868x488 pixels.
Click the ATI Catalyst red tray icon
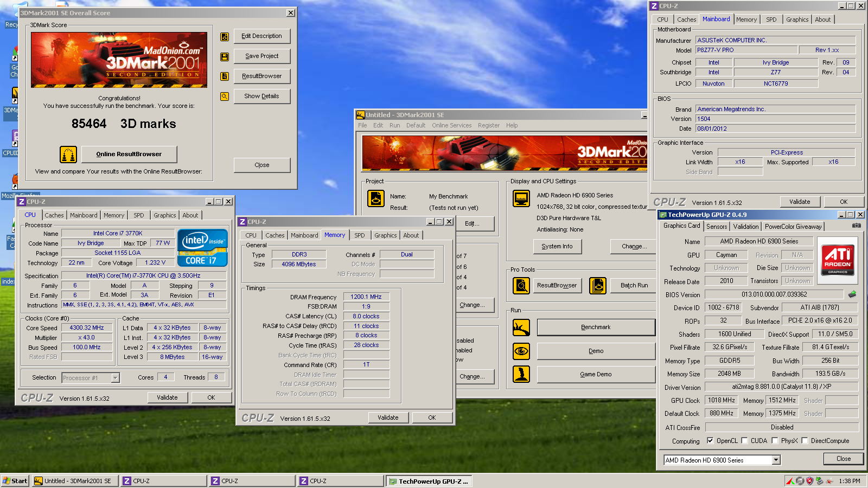(791, 481)
